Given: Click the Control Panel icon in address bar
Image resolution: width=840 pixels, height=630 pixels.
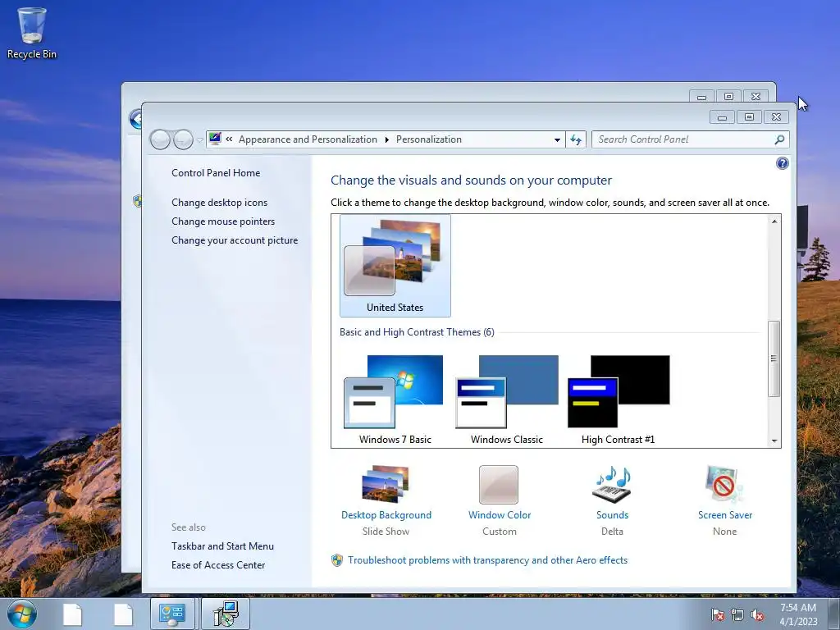Looking at the screenshot, I should tap(215, 139).
